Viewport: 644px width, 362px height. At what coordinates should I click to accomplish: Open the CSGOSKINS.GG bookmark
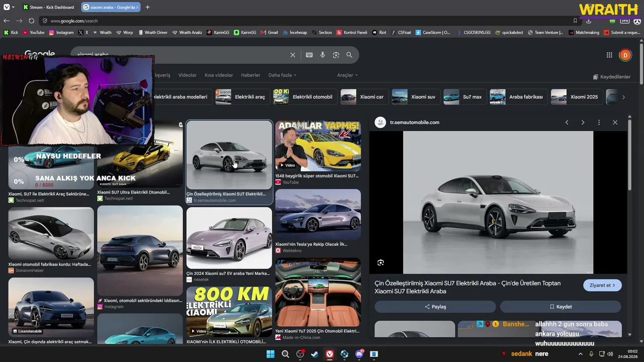(473, 32)
